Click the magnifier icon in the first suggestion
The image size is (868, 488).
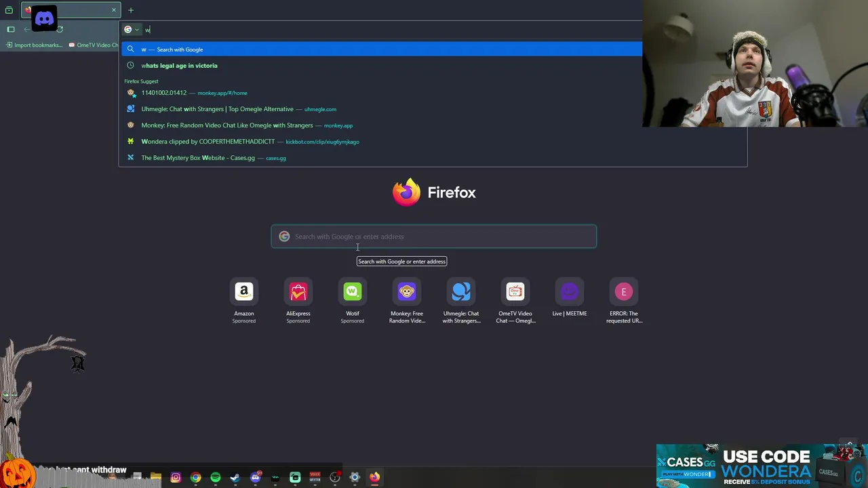tap(130, 49)
